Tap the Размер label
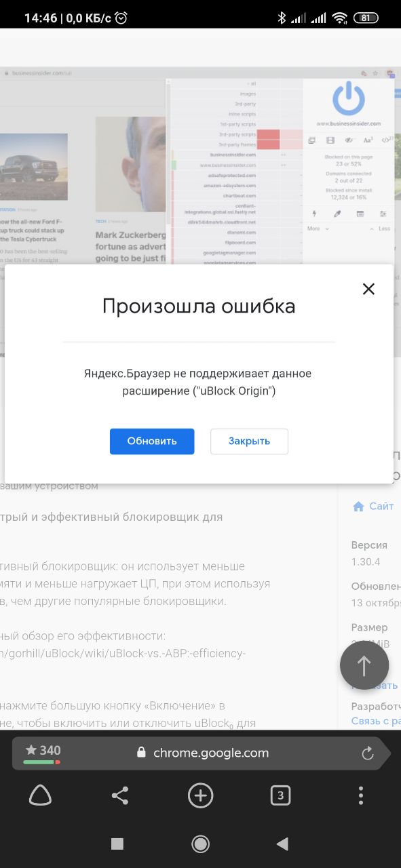401x868 pixels. 370,628
